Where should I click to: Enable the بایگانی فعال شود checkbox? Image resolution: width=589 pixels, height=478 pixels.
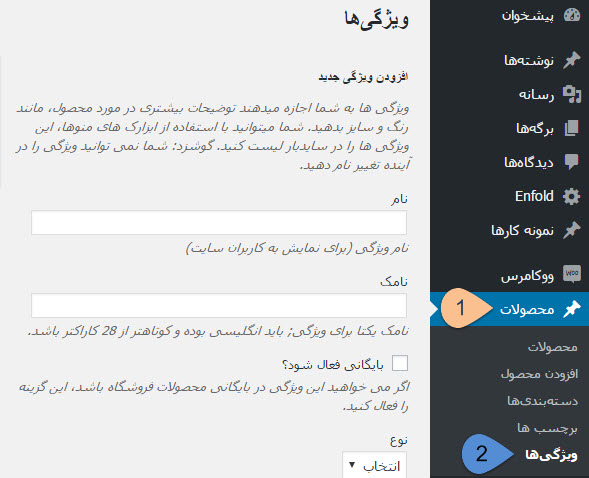(x=400, y=363)
